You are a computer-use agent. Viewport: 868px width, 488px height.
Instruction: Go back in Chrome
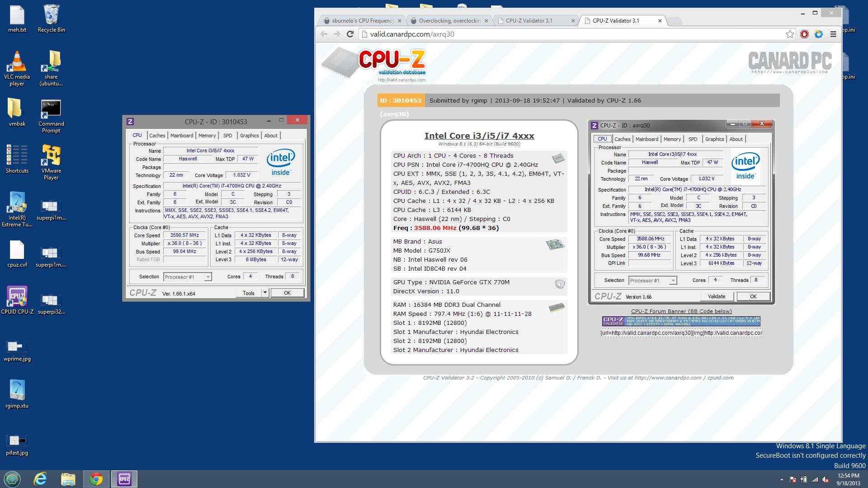click(324, 34)
